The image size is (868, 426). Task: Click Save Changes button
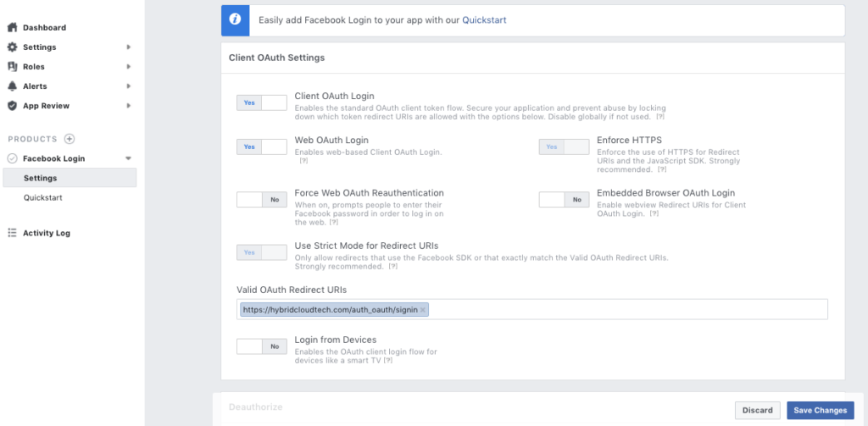coord(821,410)
